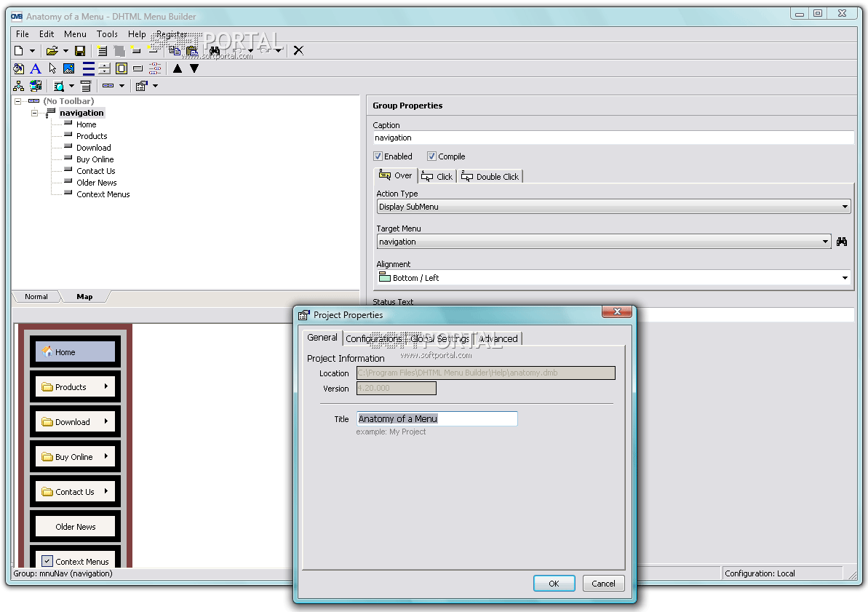Viewport: 868px width, 612px height.
Task: Open the Alignment dropdown
Action: (614, 277)
